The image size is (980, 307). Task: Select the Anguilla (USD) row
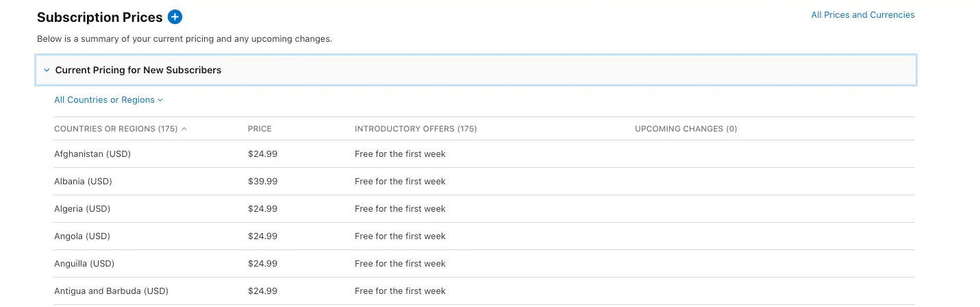coord(84,264)
